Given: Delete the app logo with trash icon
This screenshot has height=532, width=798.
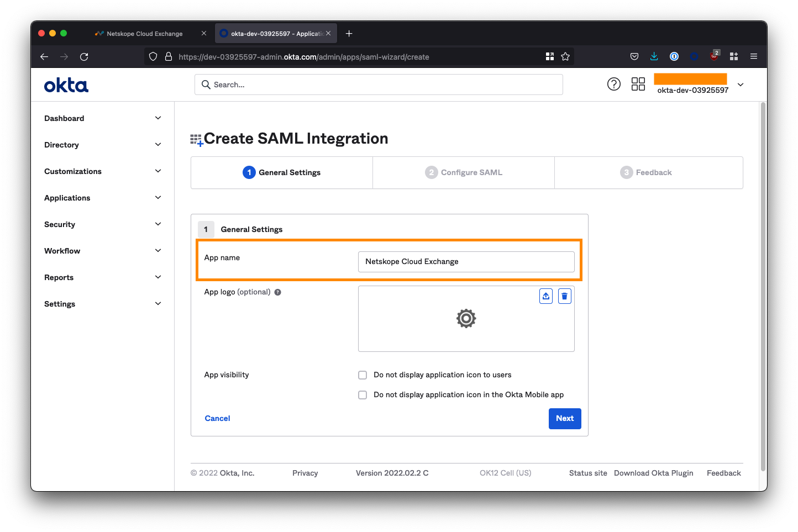Looking at the screenshot, I should click(564, 296).
